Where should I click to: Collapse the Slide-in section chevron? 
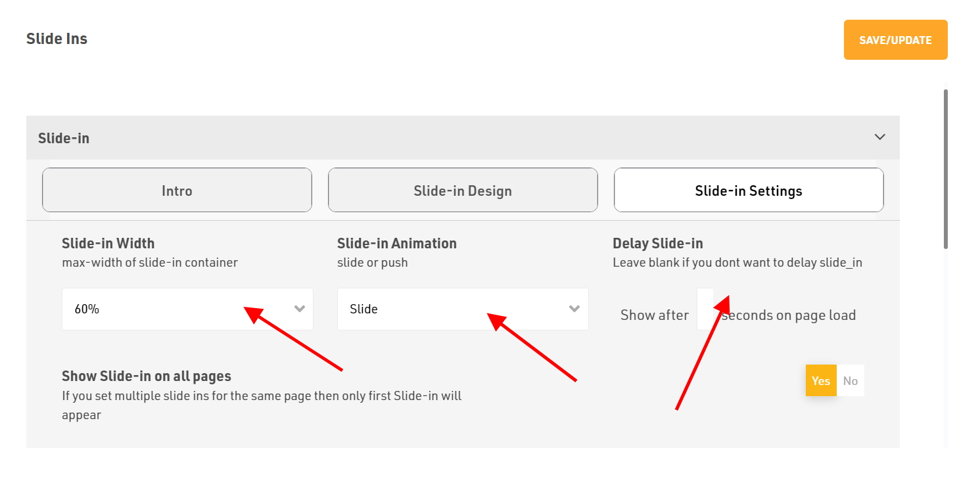click(x=879, y=137)
